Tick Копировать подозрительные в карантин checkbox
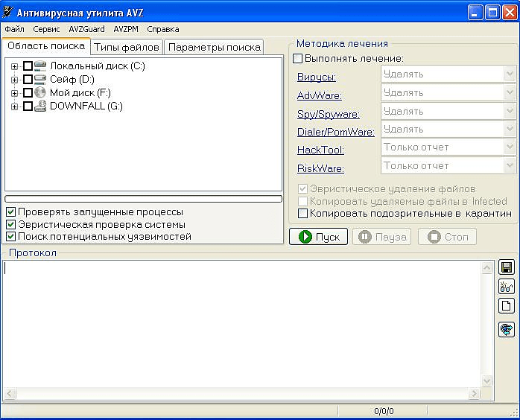Screen dimensions: 520x420 (x=303, y=213)
